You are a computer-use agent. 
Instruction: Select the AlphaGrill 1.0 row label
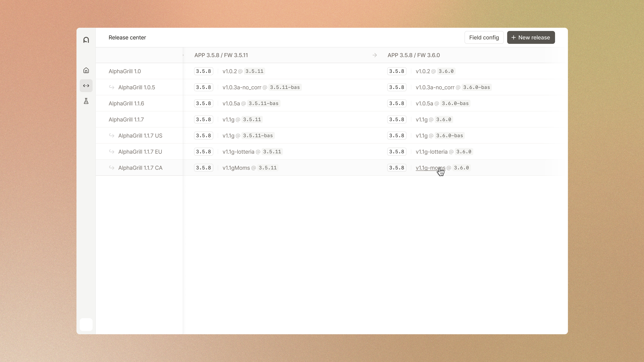(125, 71)
